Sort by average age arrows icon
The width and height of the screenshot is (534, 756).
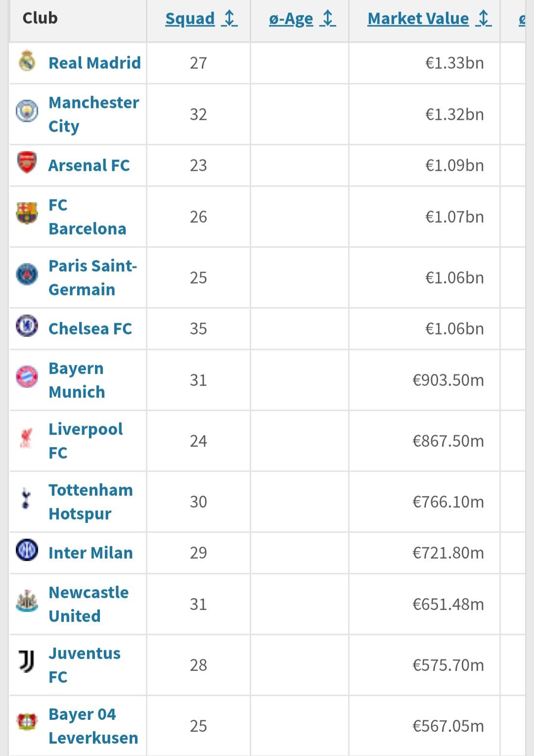click(x=328, y=18)
